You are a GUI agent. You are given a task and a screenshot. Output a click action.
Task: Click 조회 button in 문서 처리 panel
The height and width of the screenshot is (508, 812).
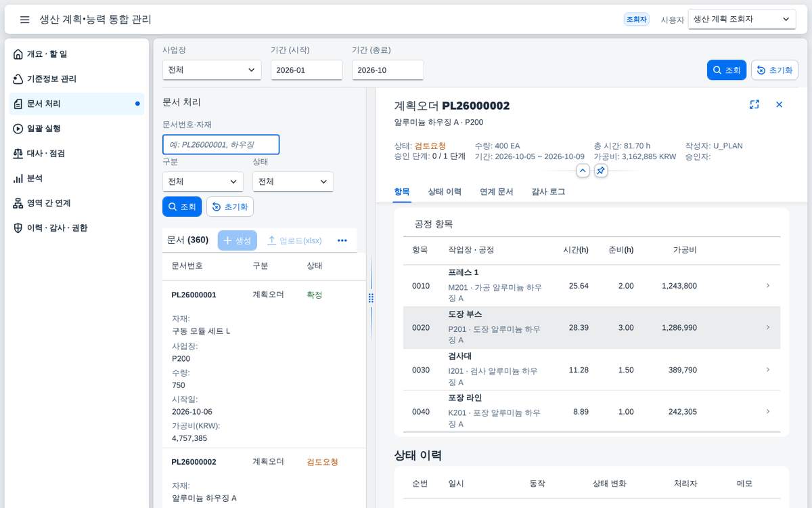tap(182, 207)
